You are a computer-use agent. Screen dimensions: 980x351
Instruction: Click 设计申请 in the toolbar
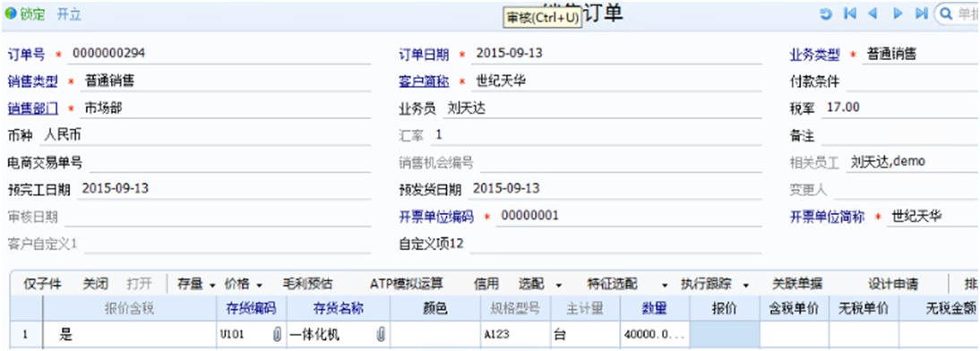point(893,284)
